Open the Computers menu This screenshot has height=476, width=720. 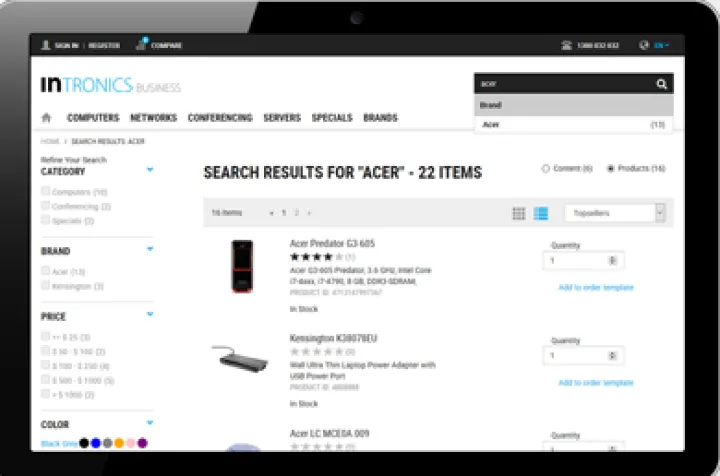click(93, 118)
